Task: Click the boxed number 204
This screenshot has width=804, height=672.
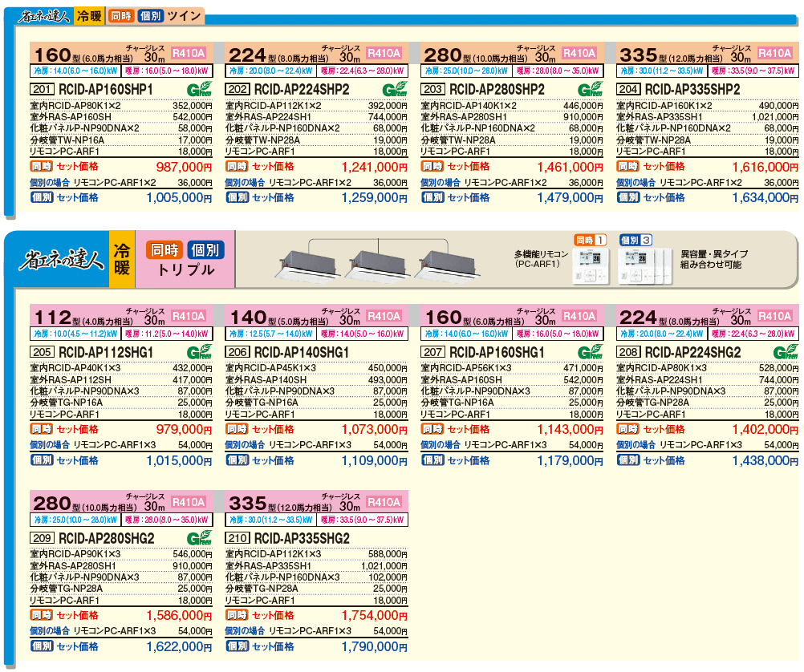Action: click(x=628, y=89)
